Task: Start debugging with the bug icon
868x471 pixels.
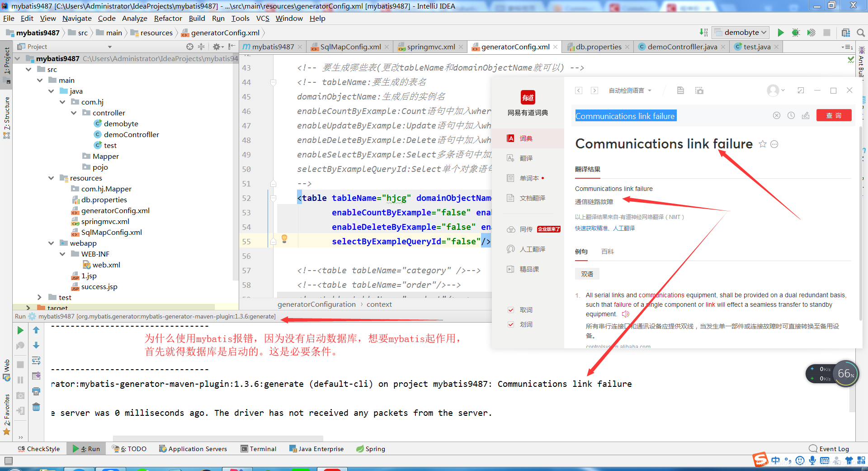Action: coord(796,33)
